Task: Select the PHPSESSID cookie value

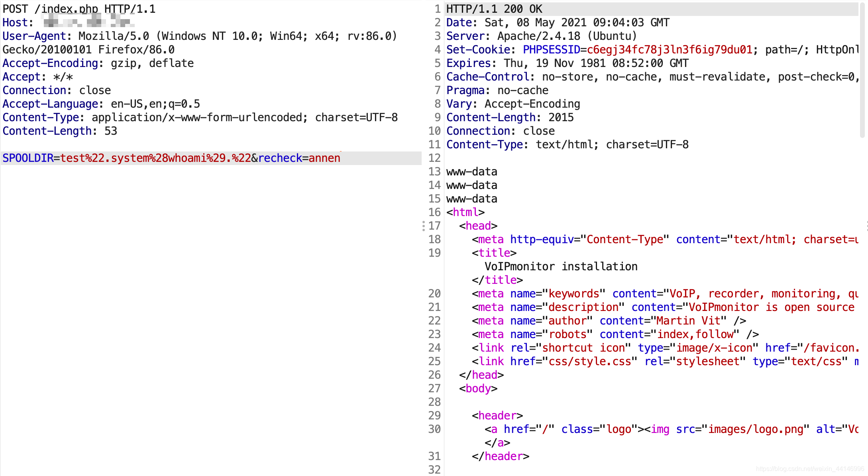Action: click(670, 49)
